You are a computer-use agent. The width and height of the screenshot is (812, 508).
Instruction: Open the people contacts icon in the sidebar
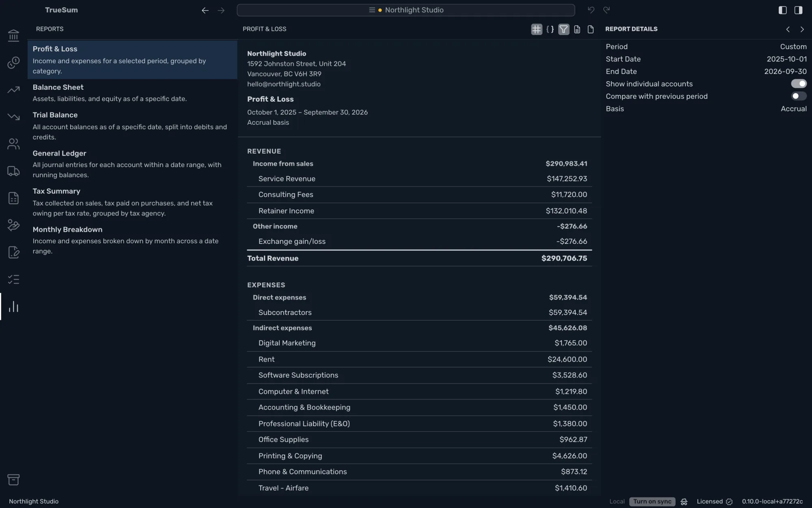[13, 144]
